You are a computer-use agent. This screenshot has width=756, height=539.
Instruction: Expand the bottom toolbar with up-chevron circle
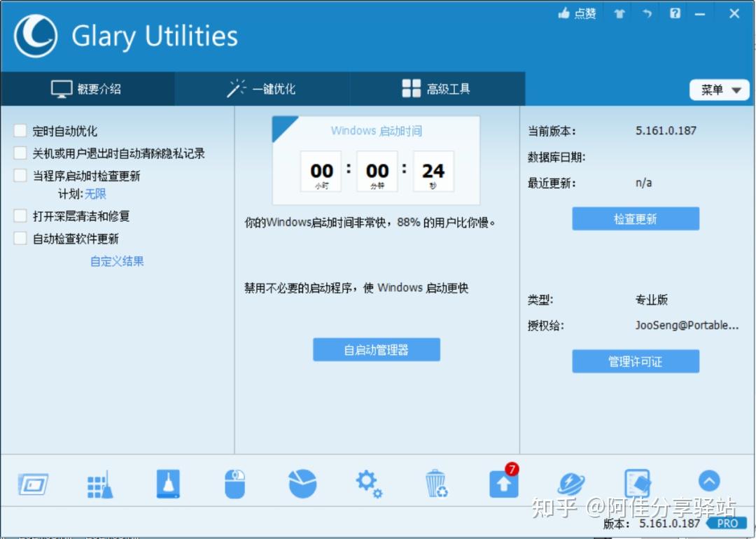[x=708, y=481]
